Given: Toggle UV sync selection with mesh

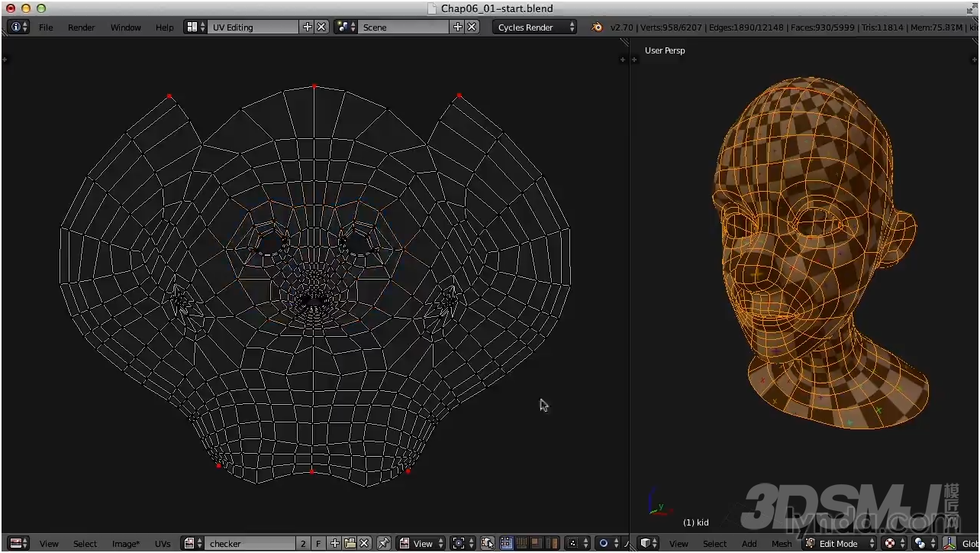Looking at the screenshot, I should [x=488, y=543].
